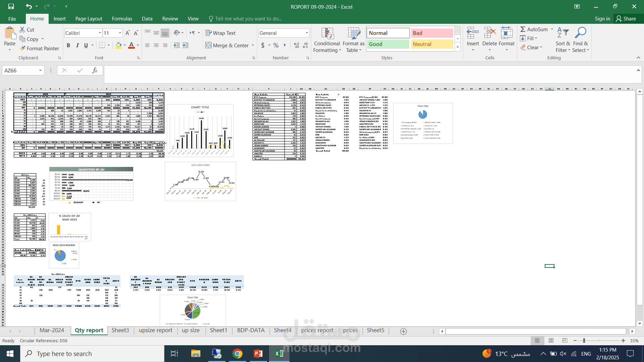Image resolution: width=644 pixels, height=362 pixels.
Task: Switch to Page Layout view in status bar
Action: 551,340
